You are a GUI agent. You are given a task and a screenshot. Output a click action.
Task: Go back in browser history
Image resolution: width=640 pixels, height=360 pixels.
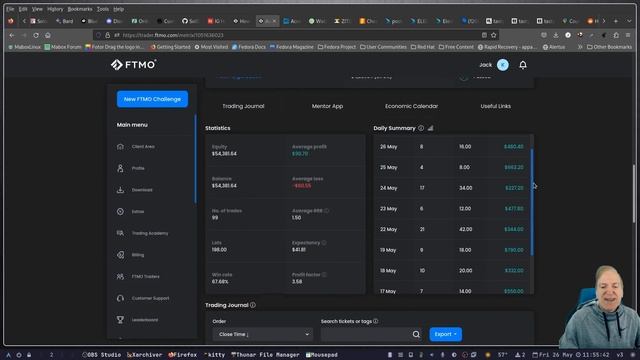(x=12, y=35)
